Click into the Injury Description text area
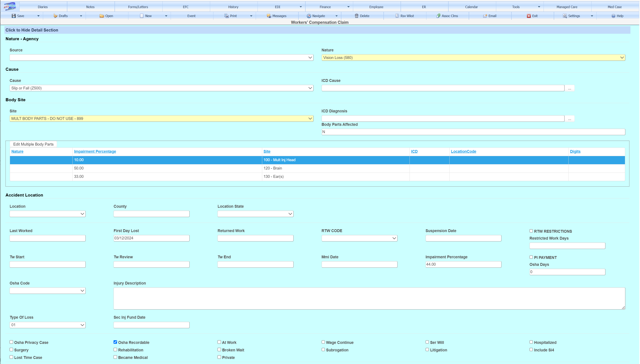640x364 pixels. [x=369, y=298]
